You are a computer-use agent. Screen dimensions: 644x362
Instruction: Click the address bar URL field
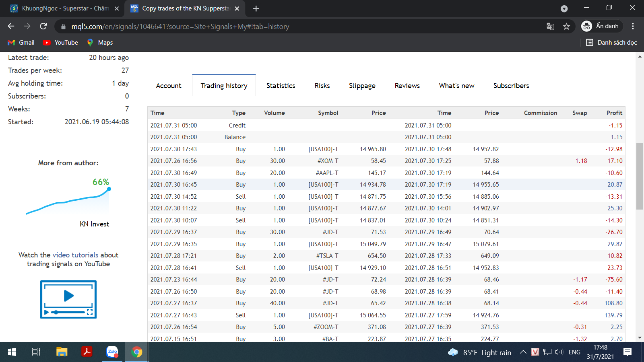282,27
